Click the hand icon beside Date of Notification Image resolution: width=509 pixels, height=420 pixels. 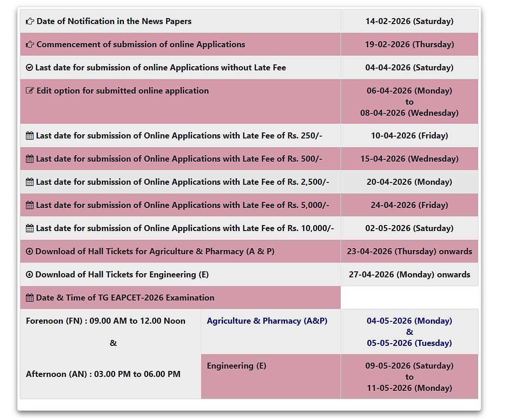tap(30, 21)
